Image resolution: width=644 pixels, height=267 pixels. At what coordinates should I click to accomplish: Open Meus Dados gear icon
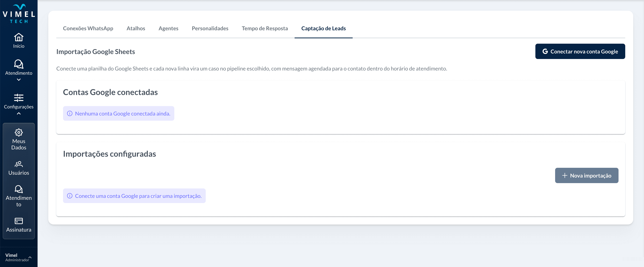click(19, 132)
